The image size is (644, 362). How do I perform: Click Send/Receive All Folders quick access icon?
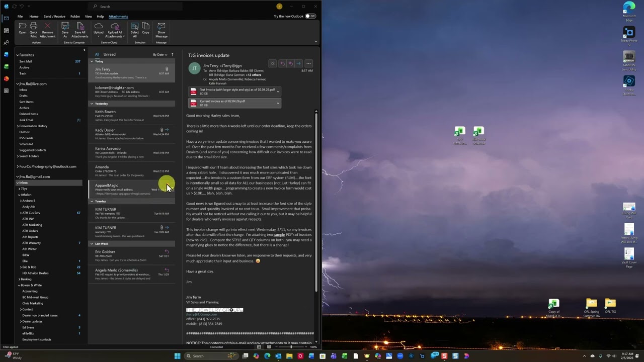pos(14,7)
